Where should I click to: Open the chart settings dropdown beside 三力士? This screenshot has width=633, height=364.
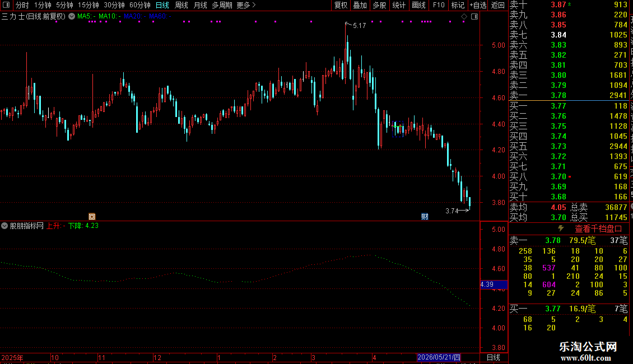tap(72, 16)
